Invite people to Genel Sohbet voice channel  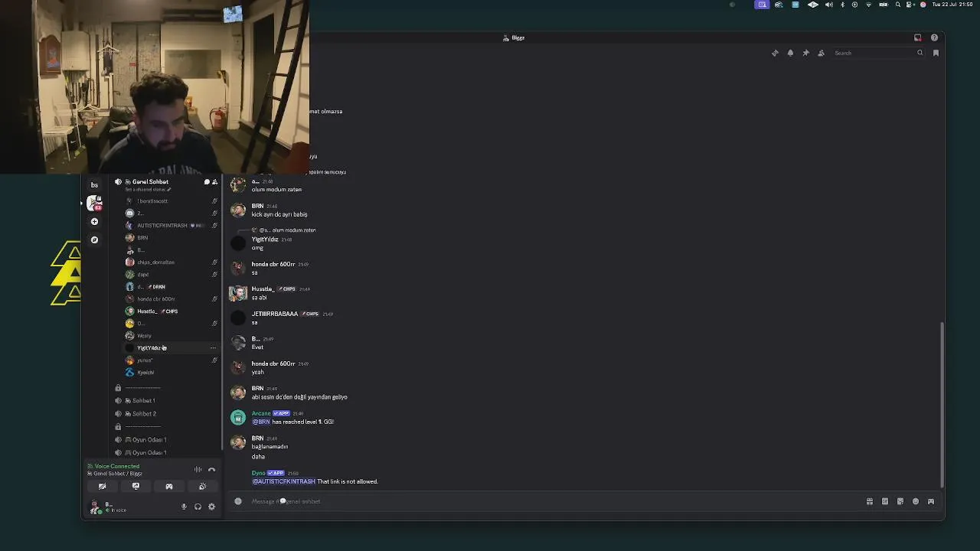[x=215, y=182]
